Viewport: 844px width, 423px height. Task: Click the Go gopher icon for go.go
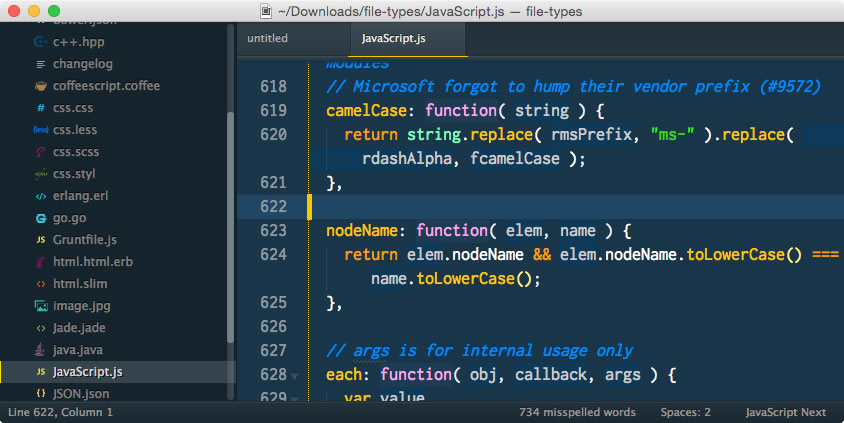click(x=41, y=218)
